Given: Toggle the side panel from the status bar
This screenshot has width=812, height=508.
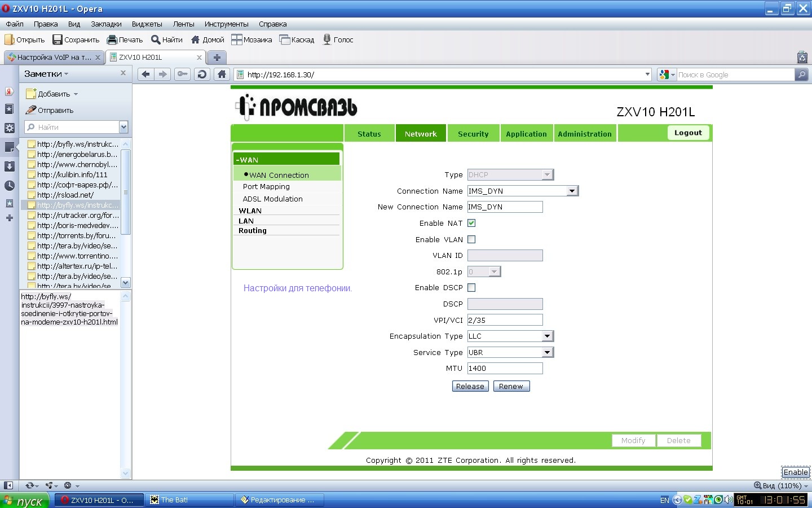Looking at the screenshot, I should pos(8,485).
